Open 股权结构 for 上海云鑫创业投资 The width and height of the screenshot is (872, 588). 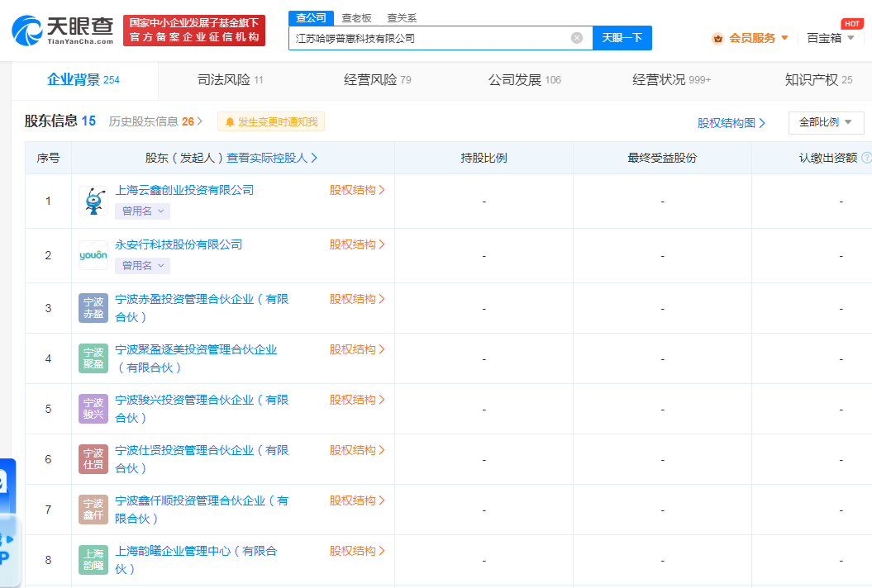(357, 190)
